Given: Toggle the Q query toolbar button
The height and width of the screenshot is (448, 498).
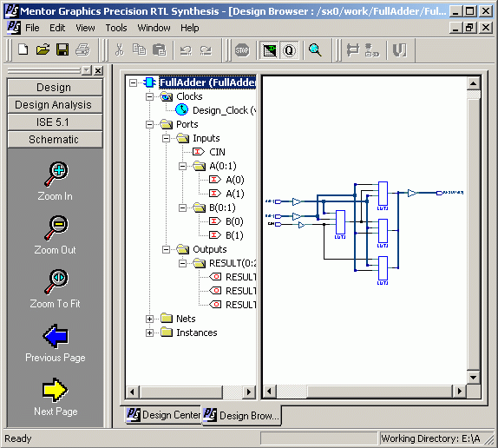Looking at the screenshot, I should (x=289, y=50).
